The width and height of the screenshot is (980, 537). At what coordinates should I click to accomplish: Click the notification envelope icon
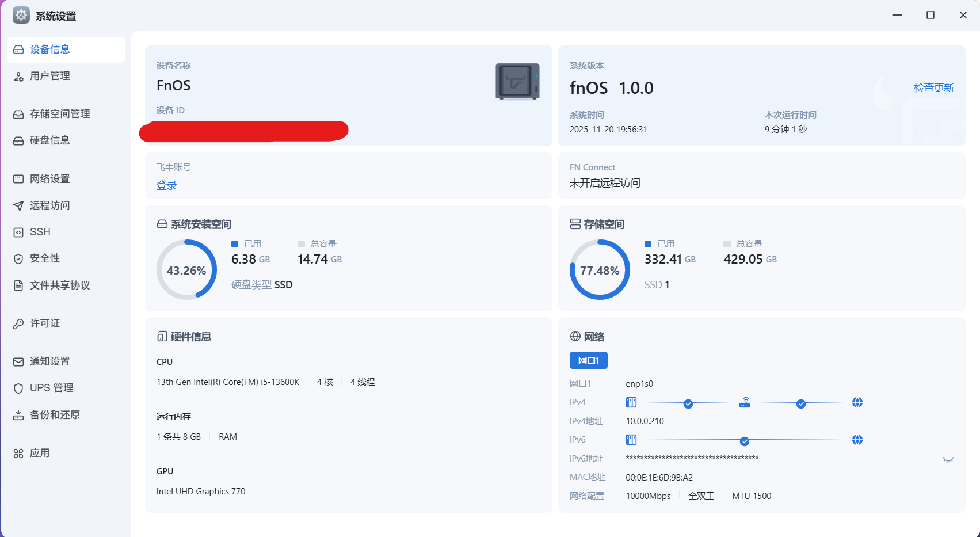[x=18, y=361]
